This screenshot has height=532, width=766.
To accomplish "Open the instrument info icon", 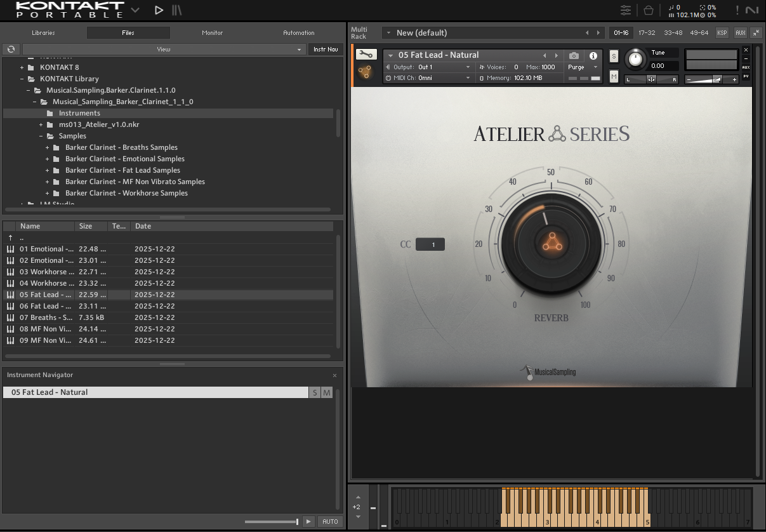I will (x=593, y=56).
